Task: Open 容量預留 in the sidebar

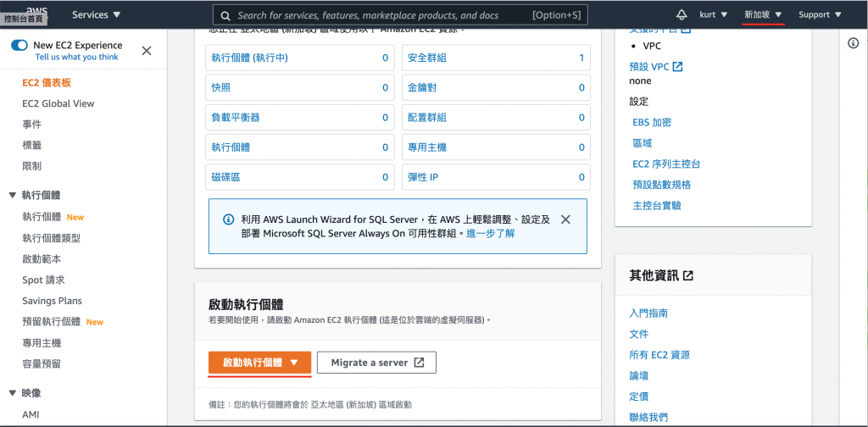Action: click(42, 364)
